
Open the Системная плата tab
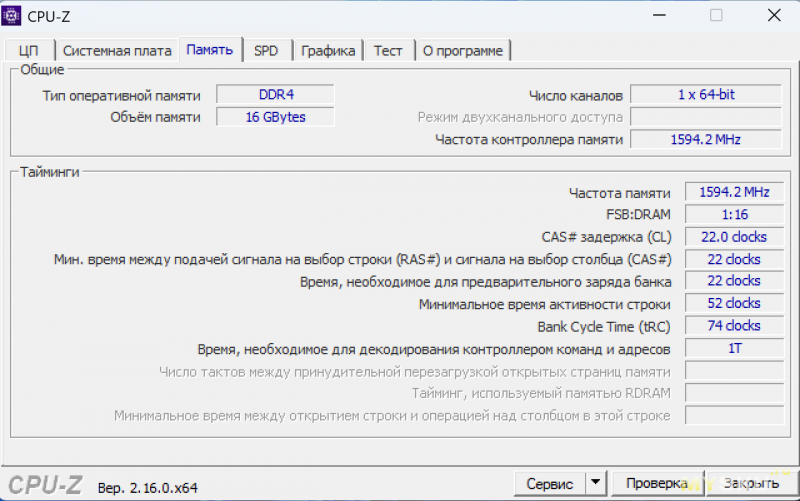(117, 51)
